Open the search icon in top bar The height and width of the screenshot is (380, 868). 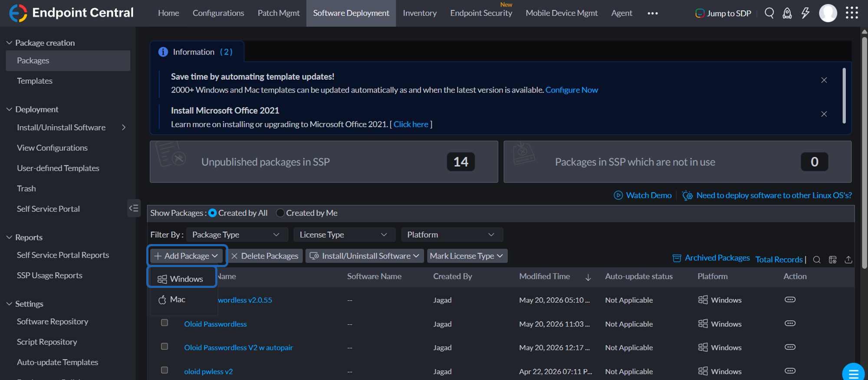pyautogui.click(x=769, y=13)
